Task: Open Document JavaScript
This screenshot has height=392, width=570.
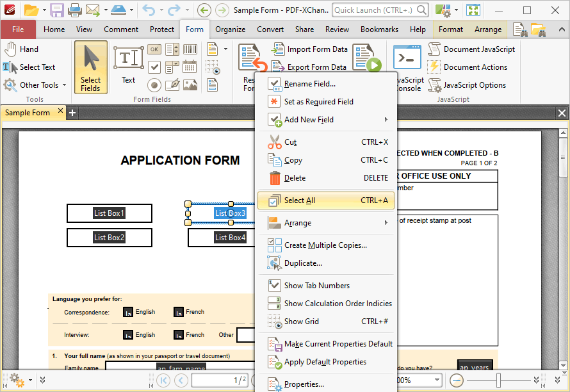Action: (471, 49)
